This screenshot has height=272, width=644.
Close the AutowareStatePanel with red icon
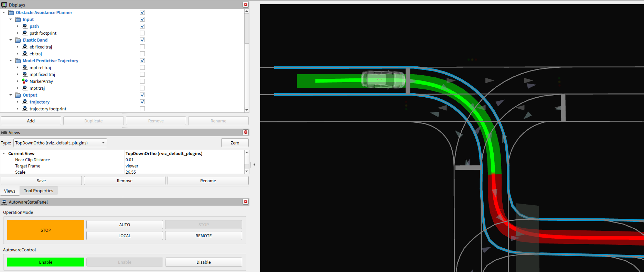246,202
